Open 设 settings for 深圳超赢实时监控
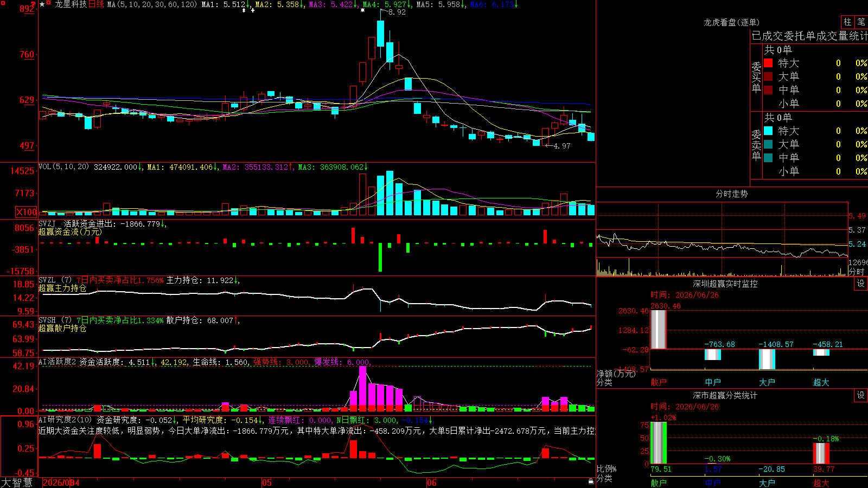 point(861,284)
